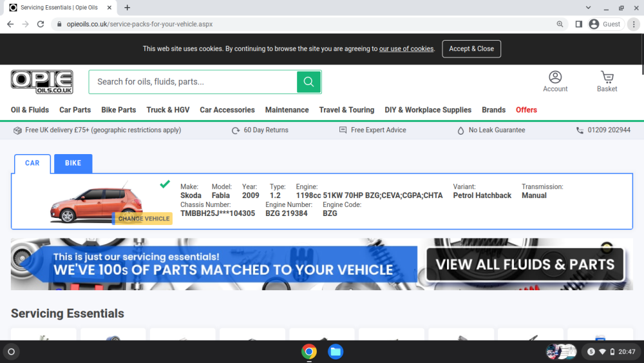Toggle the browser side panel icon

coord(579,25)
